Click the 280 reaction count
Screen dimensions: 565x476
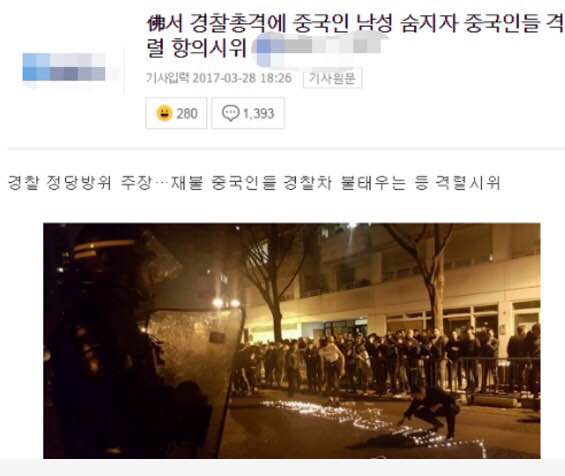[187, 114]
